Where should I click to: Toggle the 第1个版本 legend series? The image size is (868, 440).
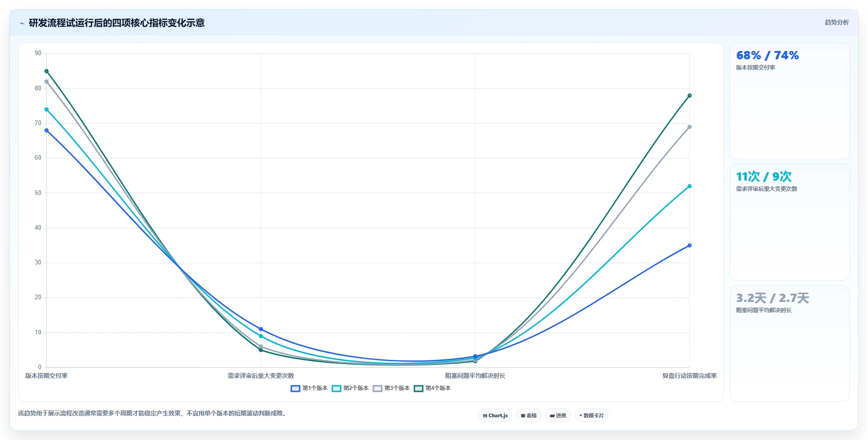tap(309, 388)
